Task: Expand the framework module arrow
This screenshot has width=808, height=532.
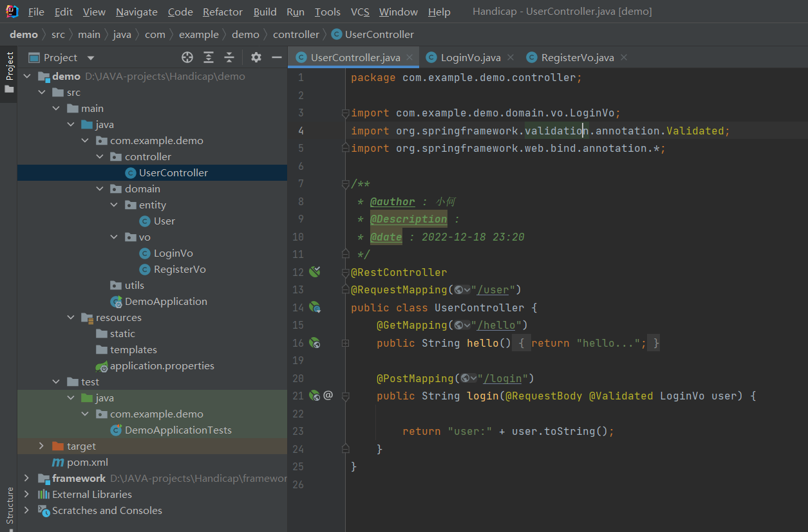Action: click(27, 478)
